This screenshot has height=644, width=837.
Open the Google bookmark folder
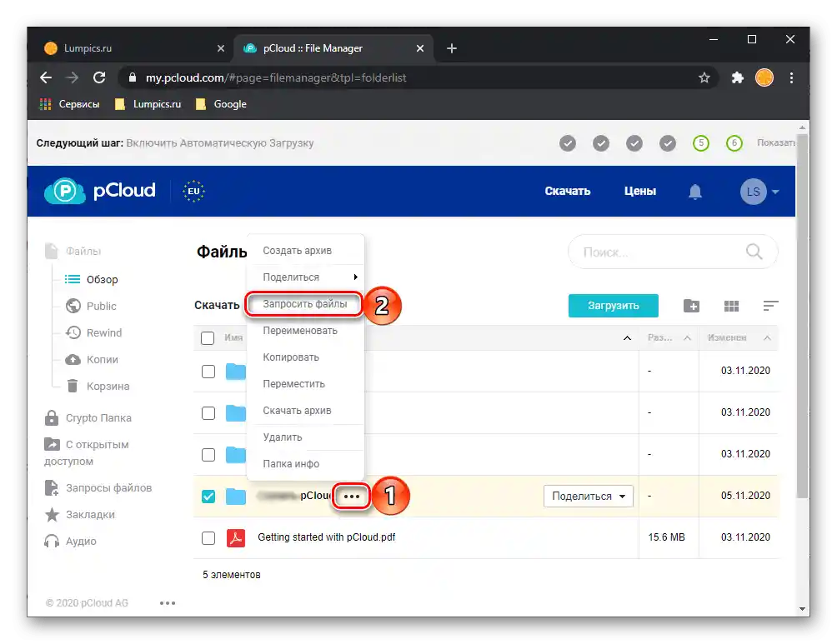click(x=221, y=104)
